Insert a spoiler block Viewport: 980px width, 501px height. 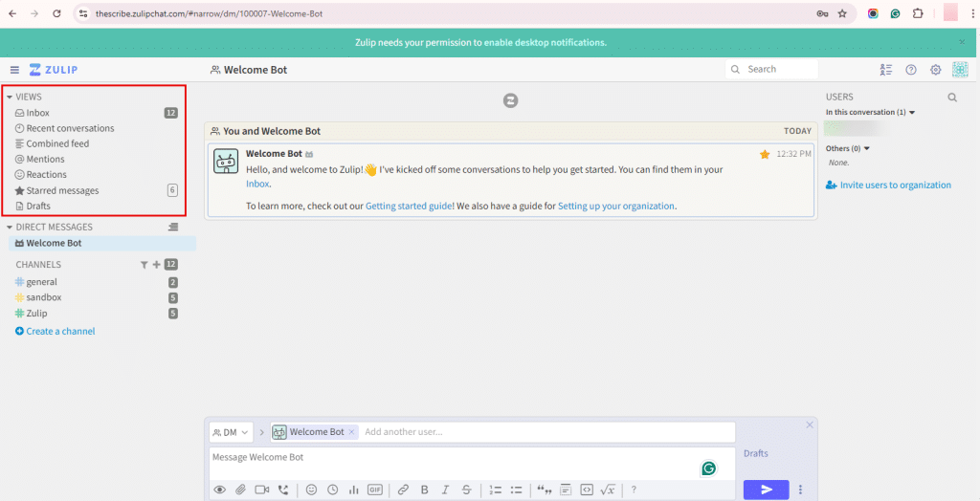(x=566, y=490)
